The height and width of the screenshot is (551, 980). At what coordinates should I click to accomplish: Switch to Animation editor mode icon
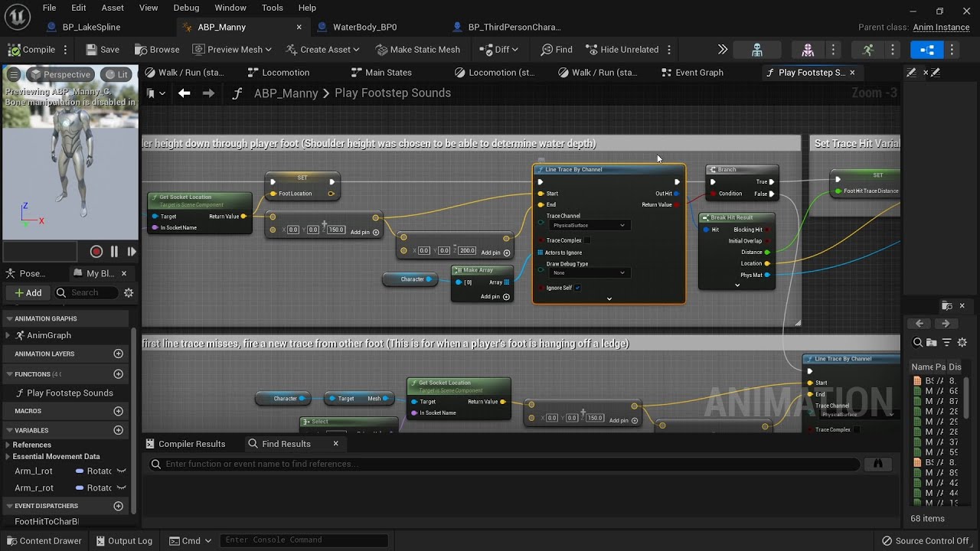click(867, 50)
